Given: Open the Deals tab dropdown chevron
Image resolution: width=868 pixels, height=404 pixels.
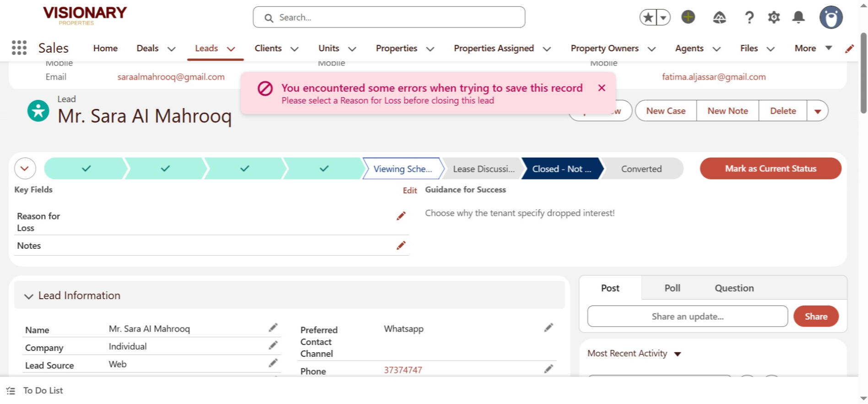Looking at the screenshot, I should coord(171,49).
